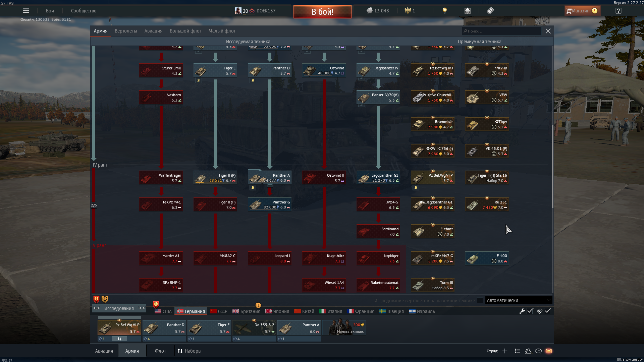Open the Автоматически dropdown
Image resolution: width=644 pixels, height=362 pixels.
(x=519, y=300)
